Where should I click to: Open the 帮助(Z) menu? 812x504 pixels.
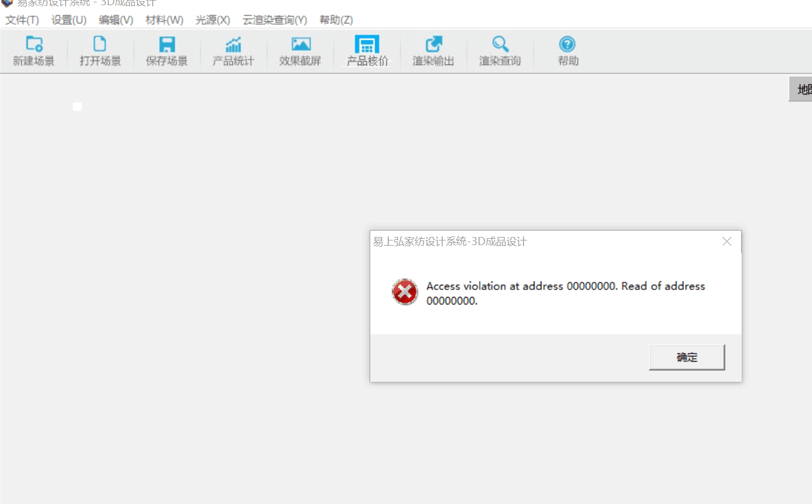(336, 20)
